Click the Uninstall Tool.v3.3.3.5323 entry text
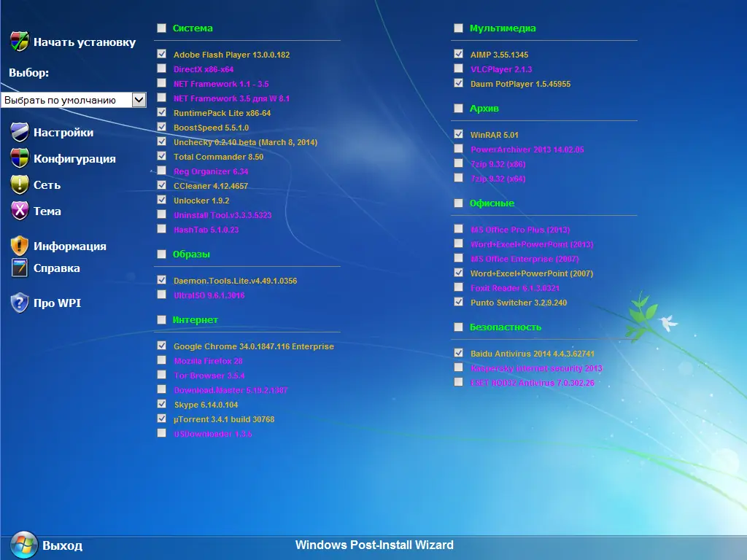747x560 pixels. click(x=222, y=215)
